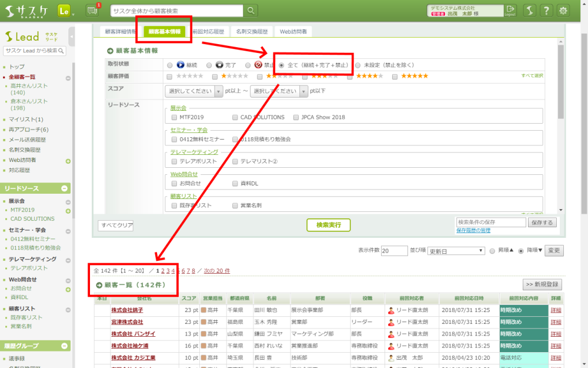The width and height of the screenshot is (588, 368).
Task: Click the 検索条件の保存 input field
Action: (x=491, y=223)
